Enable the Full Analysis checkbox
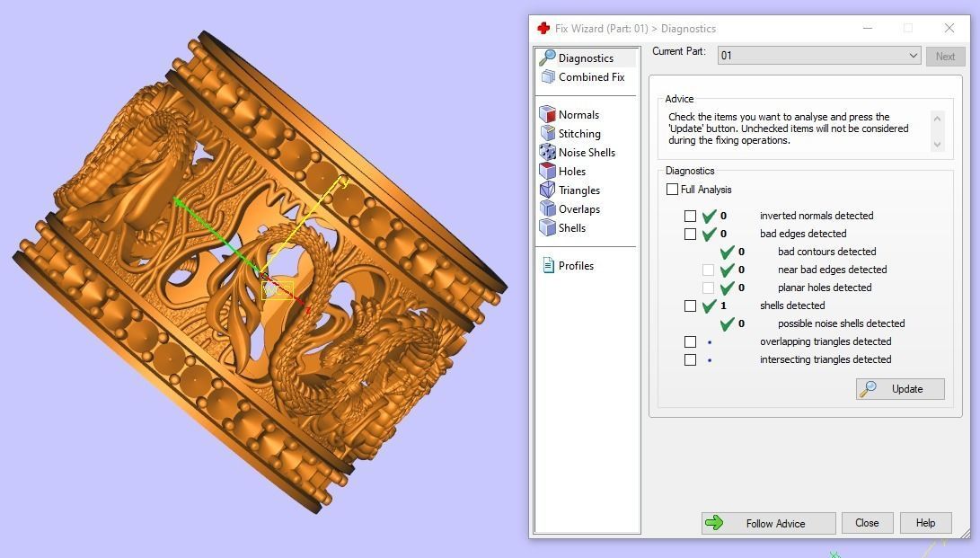 click(673, 190)
